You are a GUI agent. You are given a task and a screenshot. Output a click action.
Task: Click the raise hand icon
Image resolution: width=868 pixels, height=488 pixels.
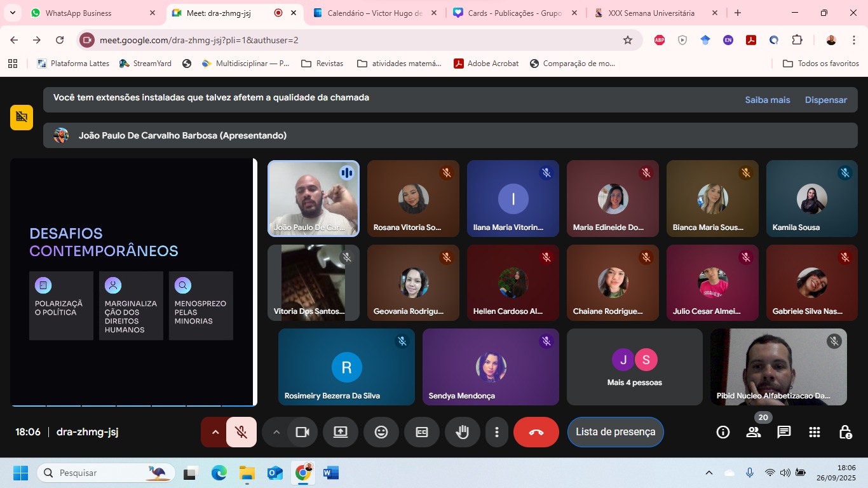462,432
